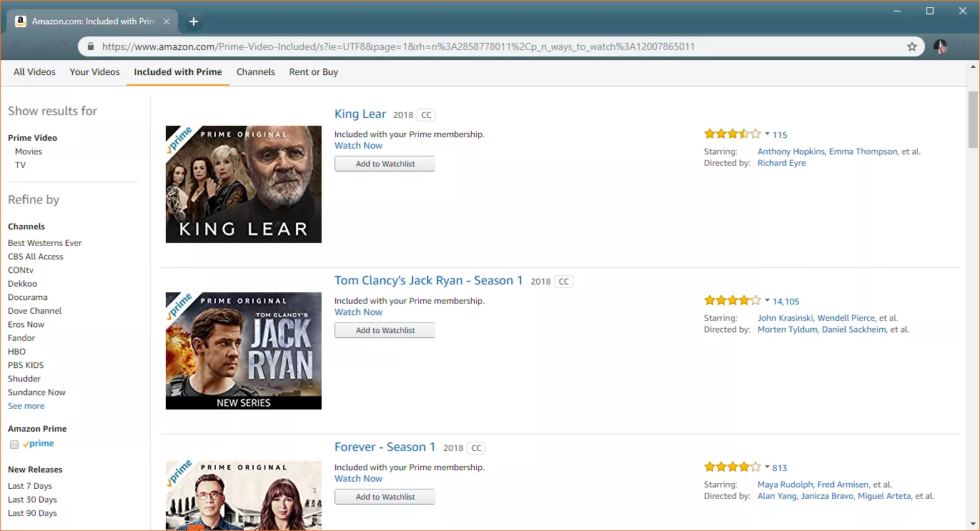Viewport: 980px width, 531px height.
Task: Switch to All Videos tab
Action: pos(34,72)
